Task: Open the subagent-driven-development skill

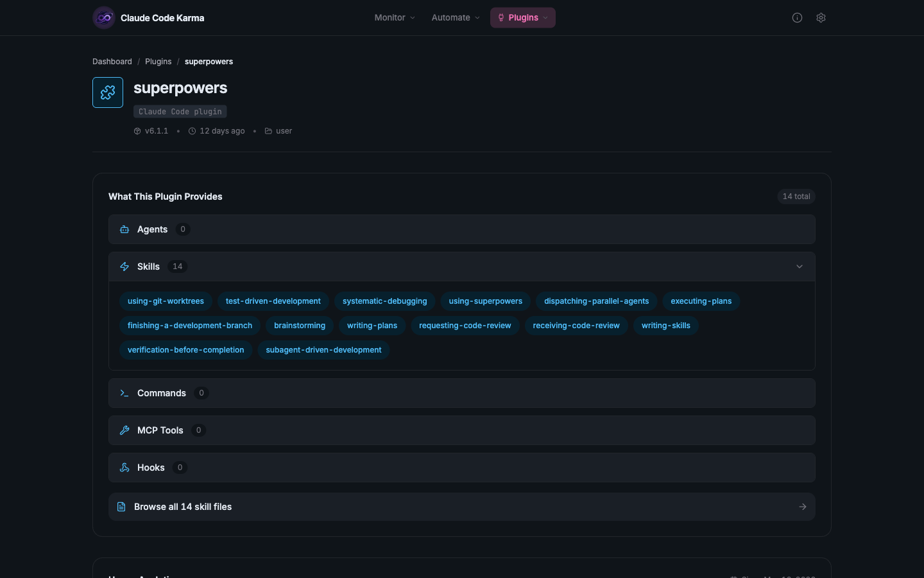Action: 324,350
